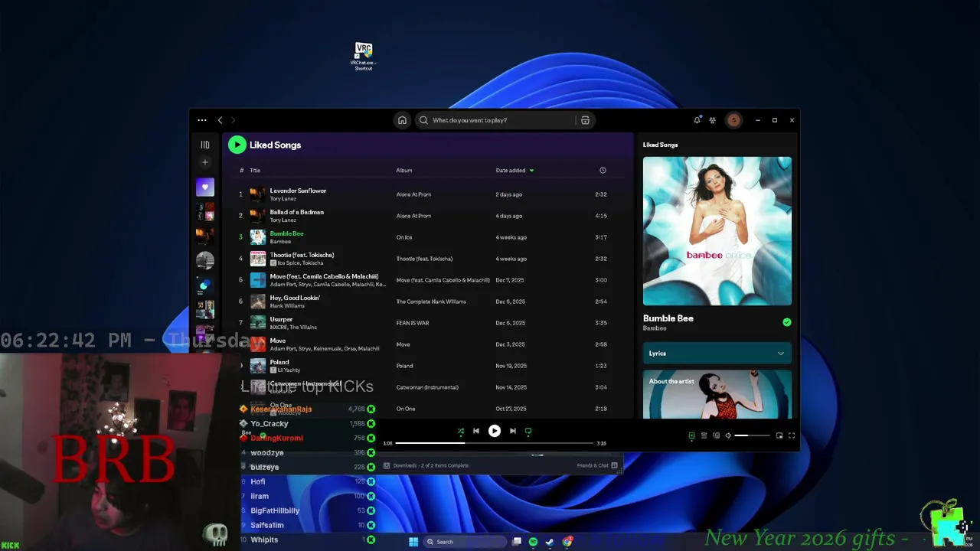Toggle Now Playing view icon

pyautogui.click(x=691, y=435)
